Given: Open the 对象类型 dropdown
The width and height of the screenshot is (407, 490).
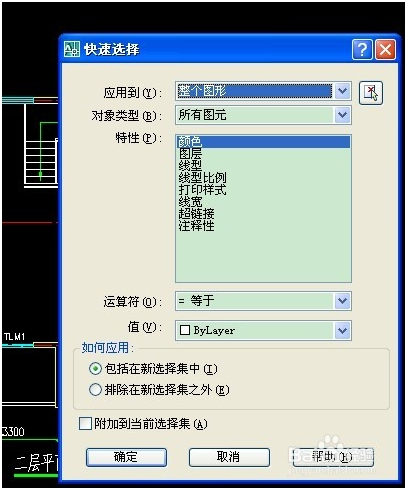Looking at the screenshot, I should point(342,115).
